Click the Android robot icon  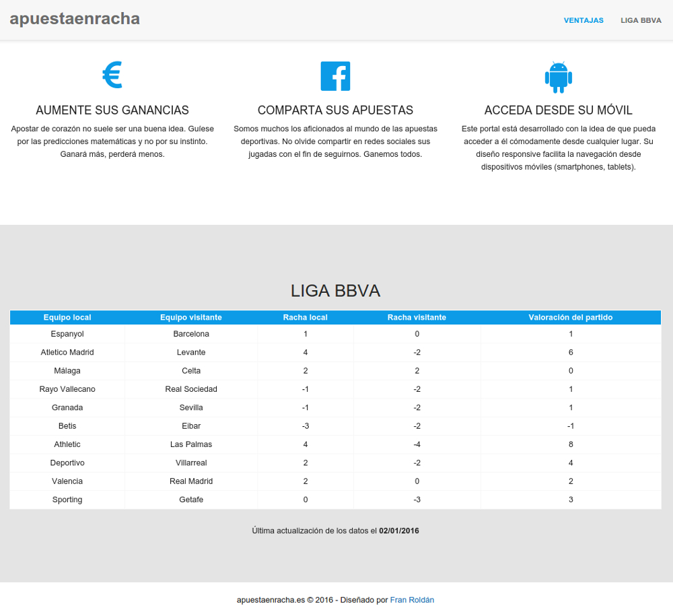(x=558, y=77)
